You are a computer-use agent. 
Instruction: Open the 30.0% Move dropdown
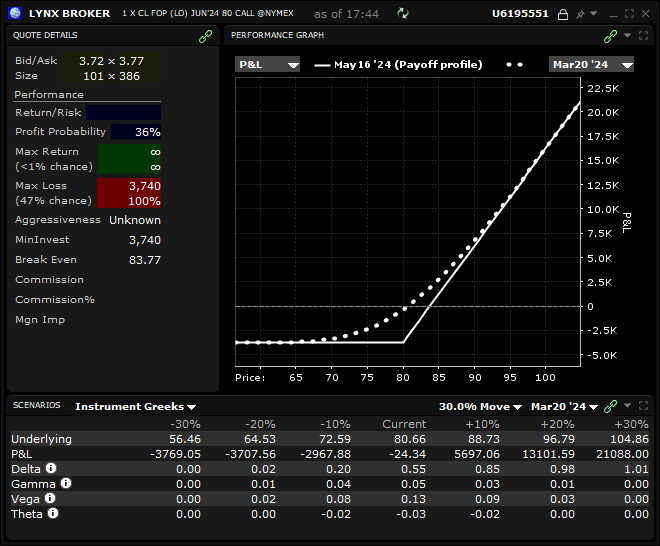pyautogui.click(x=481, y=407)
